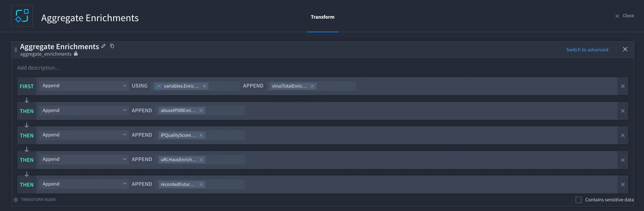Click the aggregate_enrichments identifier text
Image resolution: width=644 pixels, height=211 pixels.
coord(46,54)
